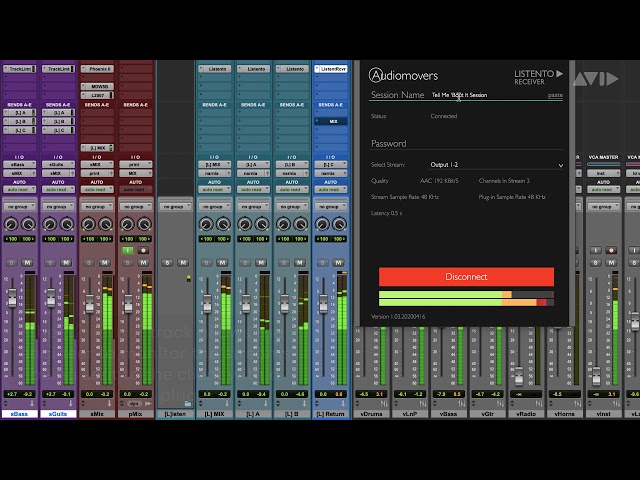The height and width of the screenshot is (480, 640).
Task: Click the Audiomovers logo in plugin
Action: coord(403,76)
